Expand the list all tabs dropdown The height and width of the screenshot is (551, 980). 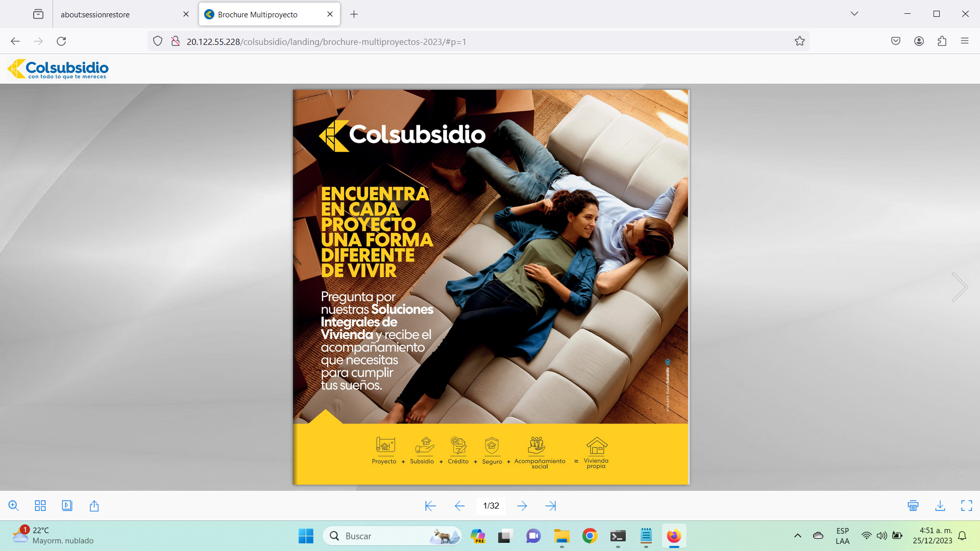[x=854, y=14]
